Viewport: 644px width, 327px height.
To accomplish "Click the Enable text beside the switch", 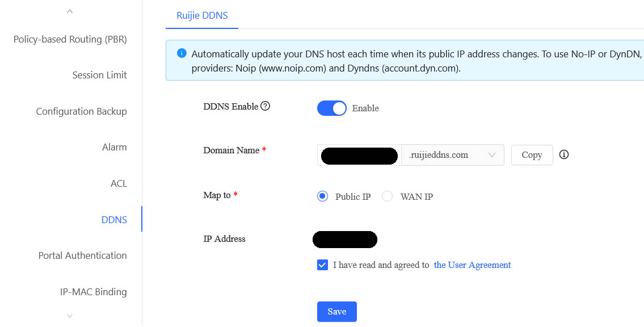I will [365, 108].
